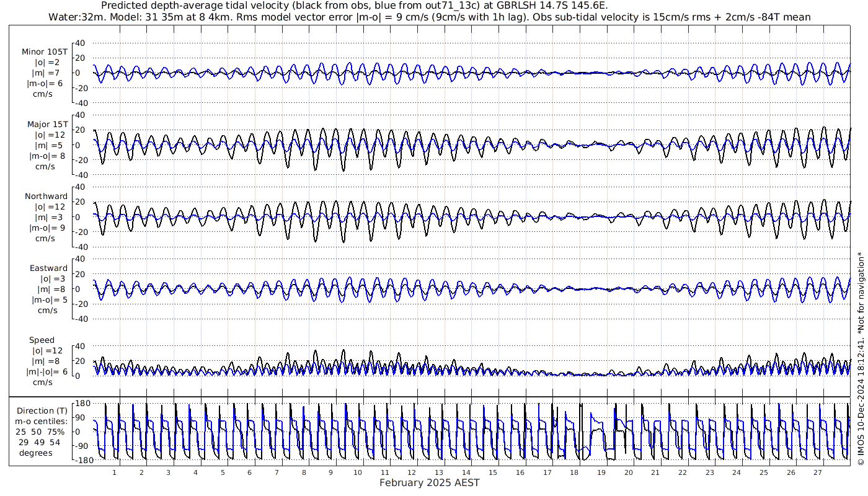Click date label '5' on the time axis
Viewport: 868px width, 496px height.
(222, 472)
